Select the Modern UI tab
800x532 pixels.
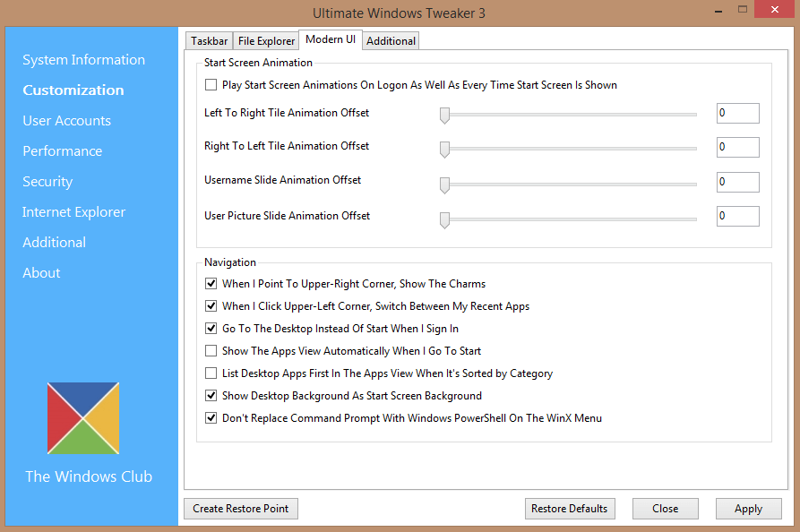click(x=331, y=39)
